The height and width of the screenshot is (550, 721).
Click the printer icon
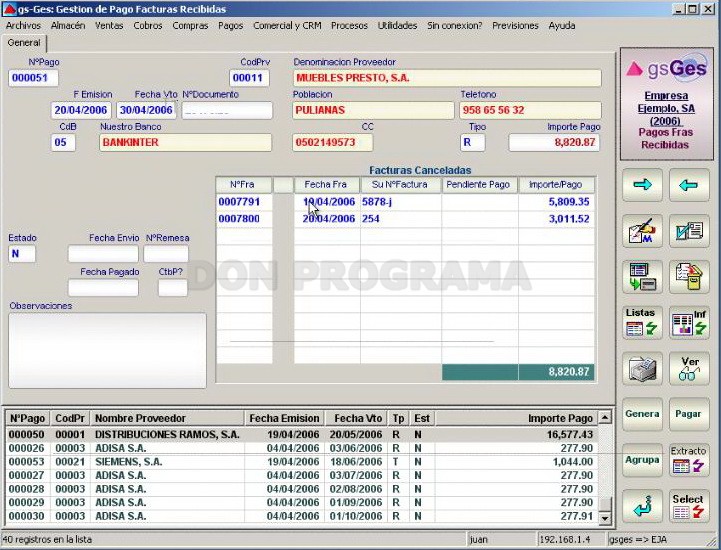point(642,368)
